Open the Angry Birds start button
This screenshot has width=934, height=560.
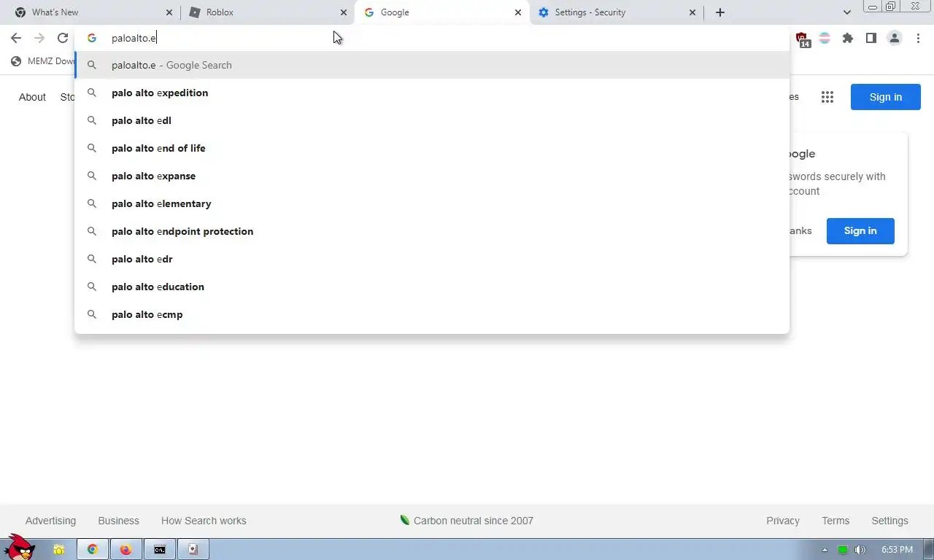(19, 547)
